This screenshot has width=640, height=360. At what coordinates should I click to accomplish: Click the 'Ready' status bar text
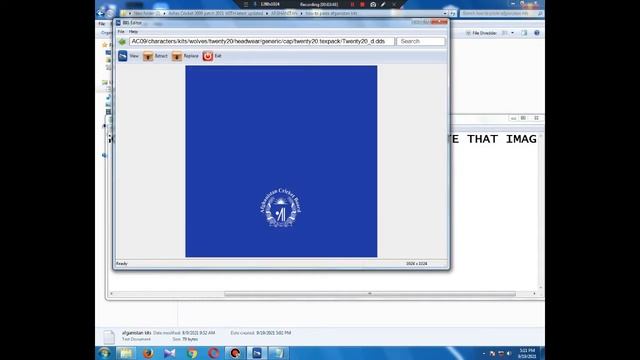coord(122,264)
